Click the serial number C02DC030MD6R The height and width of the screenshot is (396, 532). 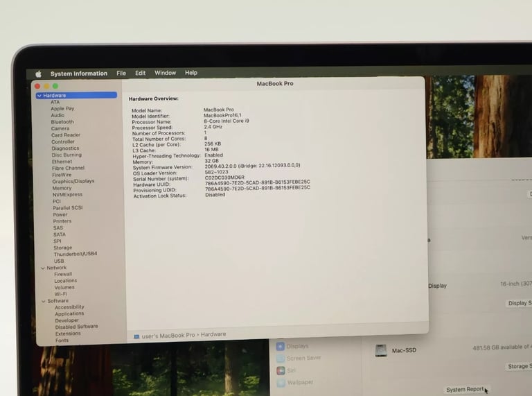click(224, 178)
